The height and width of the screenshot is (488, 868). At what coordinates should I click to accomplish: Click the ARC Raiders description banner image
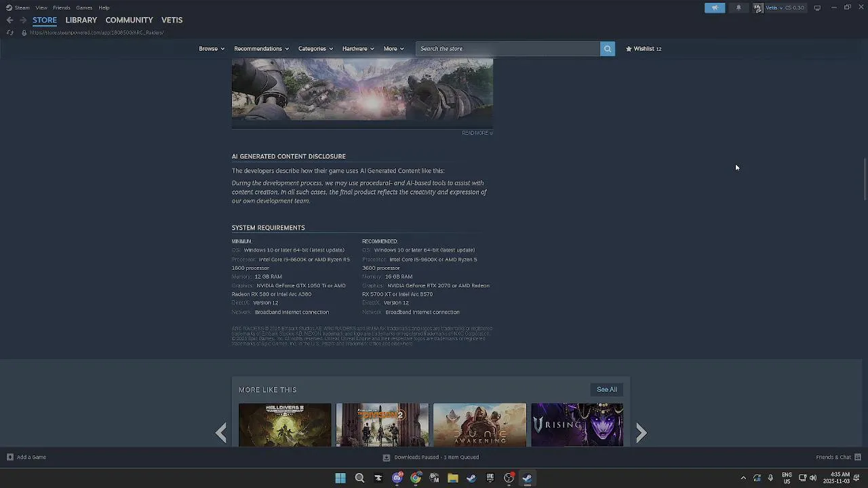click(362, 89)
